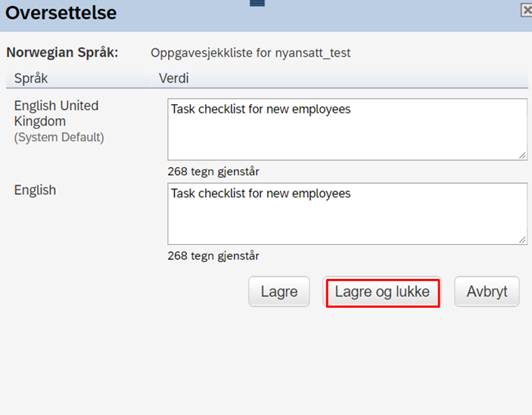Click the Norwegian Språk label

tap(62, 52)
